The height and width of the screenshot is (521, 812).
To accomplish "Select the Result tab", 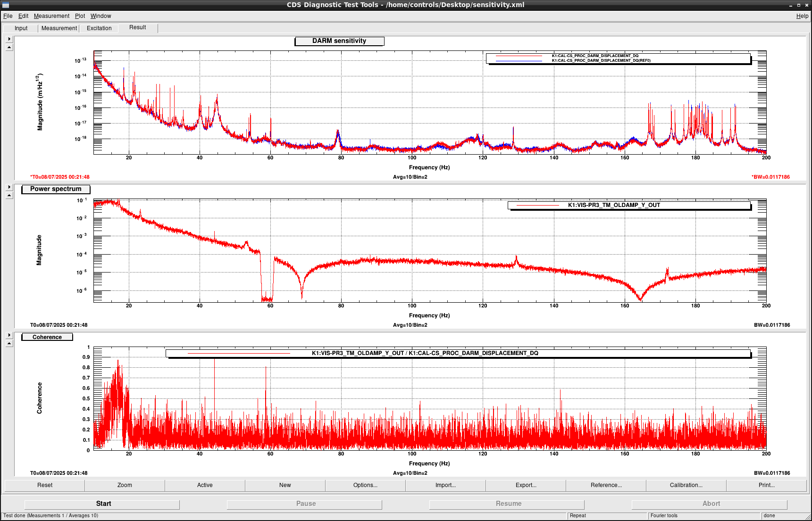I will tap(138, 27).
